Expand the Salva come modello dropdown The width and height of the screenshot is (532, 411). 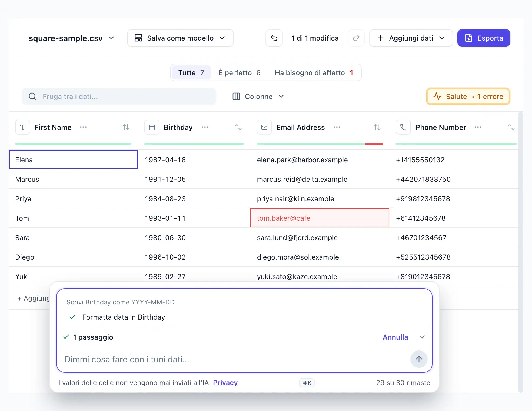[180, 38]
